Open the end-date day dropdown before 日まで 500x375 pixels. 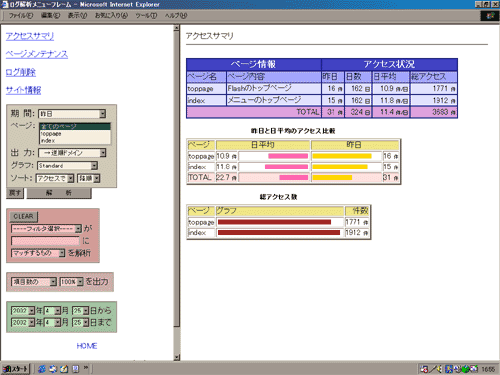click(81, 323)
